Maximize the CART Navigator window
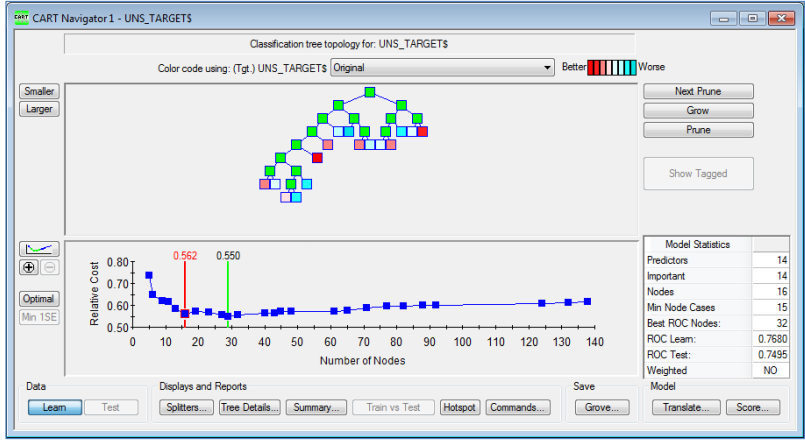The height and width of the screenshot is (440, 805). (753, 18)
